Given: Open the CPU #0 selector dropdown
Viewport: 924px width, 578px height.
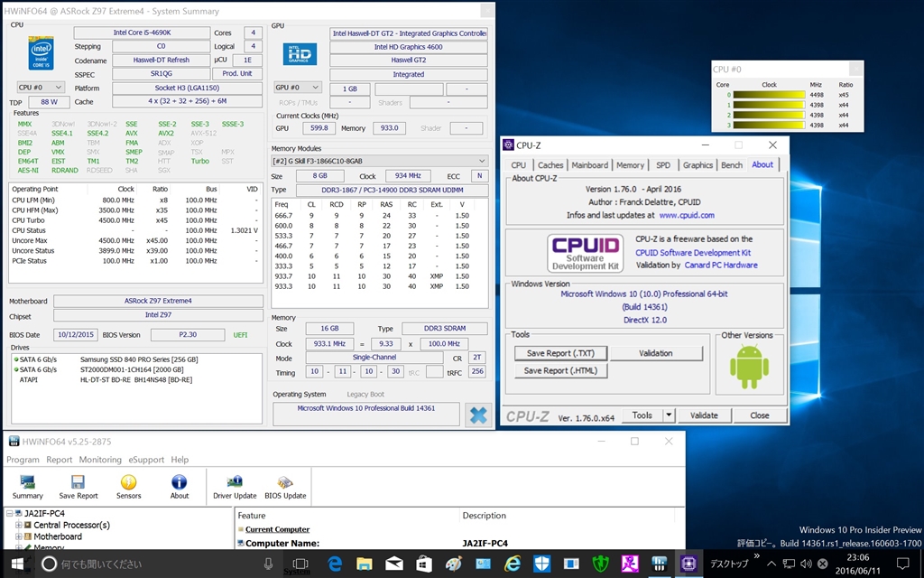Looking at the screenshot, I should tap(41, 88).
